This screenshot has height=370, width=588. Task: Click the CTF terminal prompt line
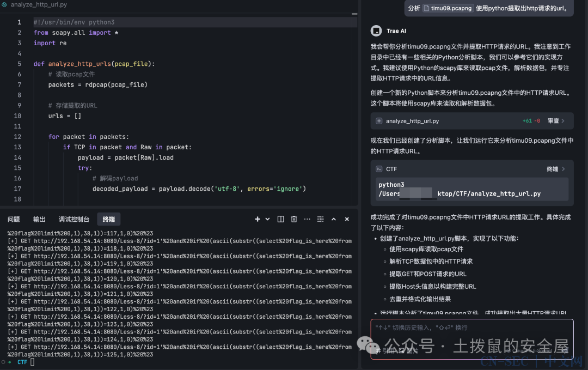point(21,362)
